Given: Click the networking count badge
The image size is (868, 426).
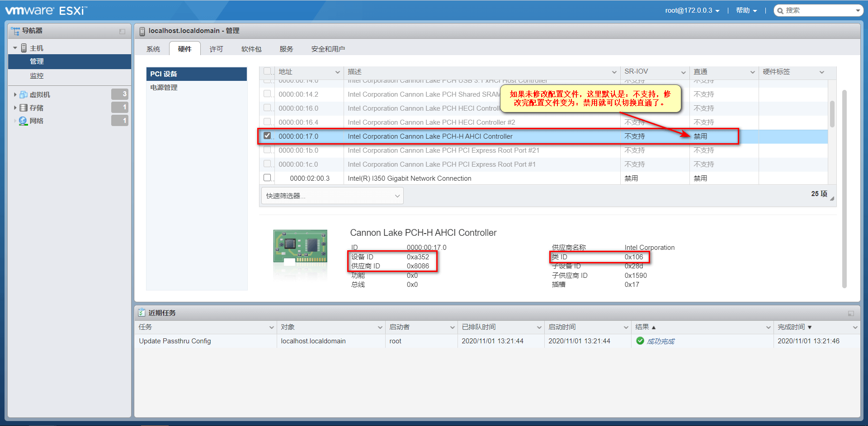Looking at the screenshot, I should (120, 121).
